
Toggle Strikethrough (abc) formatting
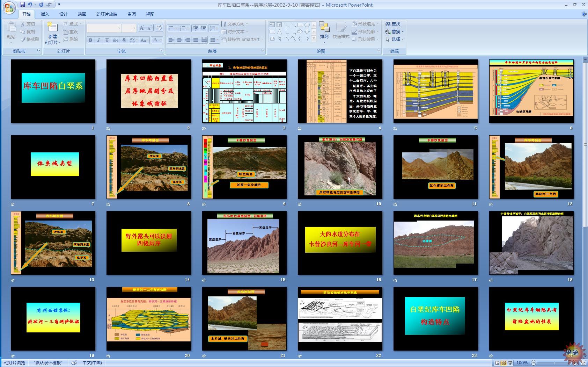click(x=116, y=40)
